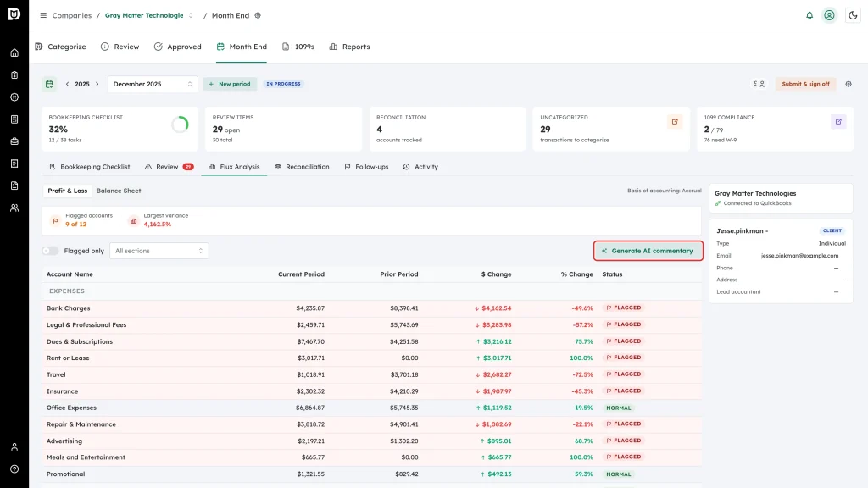Switch to the Review top tab
868x488 pixels.
pyautogui.click(x=120, y=47)
